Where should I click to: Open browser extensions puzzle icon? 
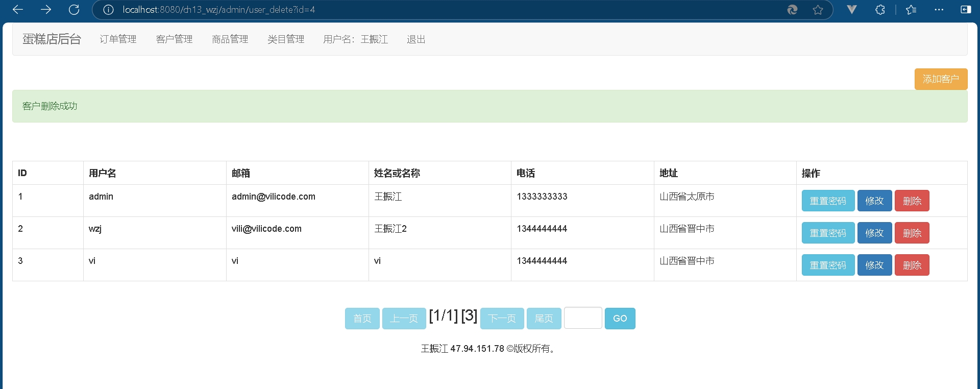[880, 10]
